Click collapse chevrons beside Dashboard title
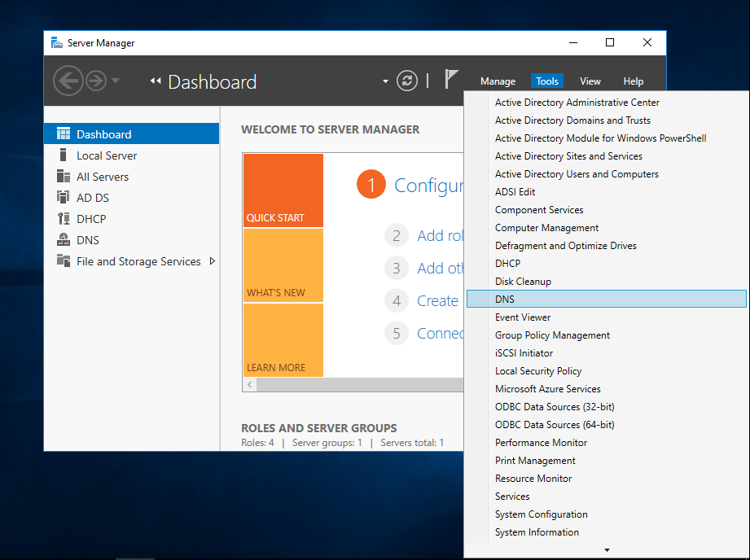 click(156, 81)
